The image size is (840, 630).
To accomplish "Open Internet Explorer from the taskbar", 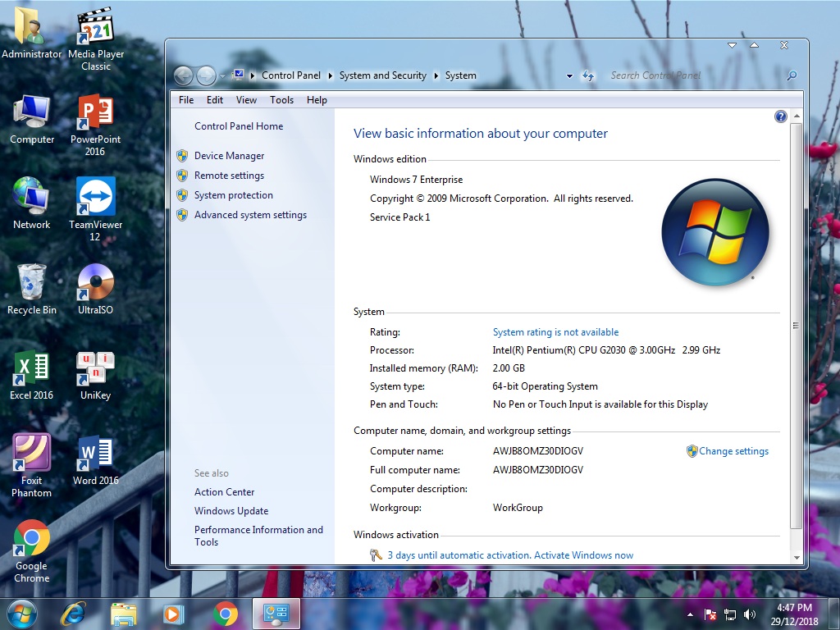I will [72, 614].
